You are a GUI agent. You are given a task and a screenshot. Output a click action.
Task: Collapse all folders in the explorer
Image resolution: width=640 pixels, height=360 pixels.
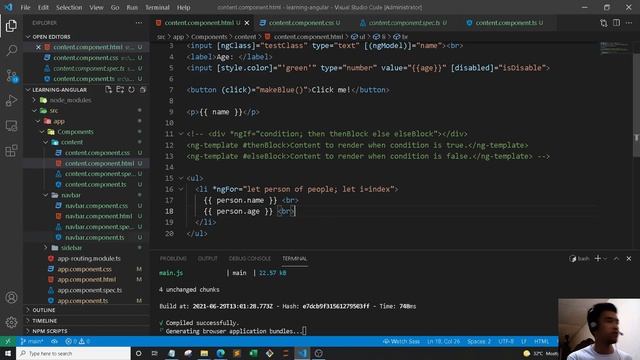(x=143, y=89)
